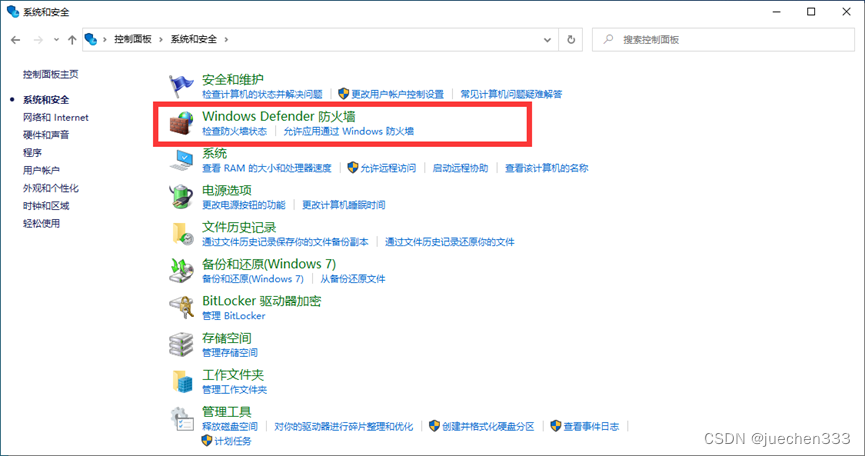Open 轻松使用 category in the sidebar
The height and width of the screenshot is (456, 865).
point(41,223)
